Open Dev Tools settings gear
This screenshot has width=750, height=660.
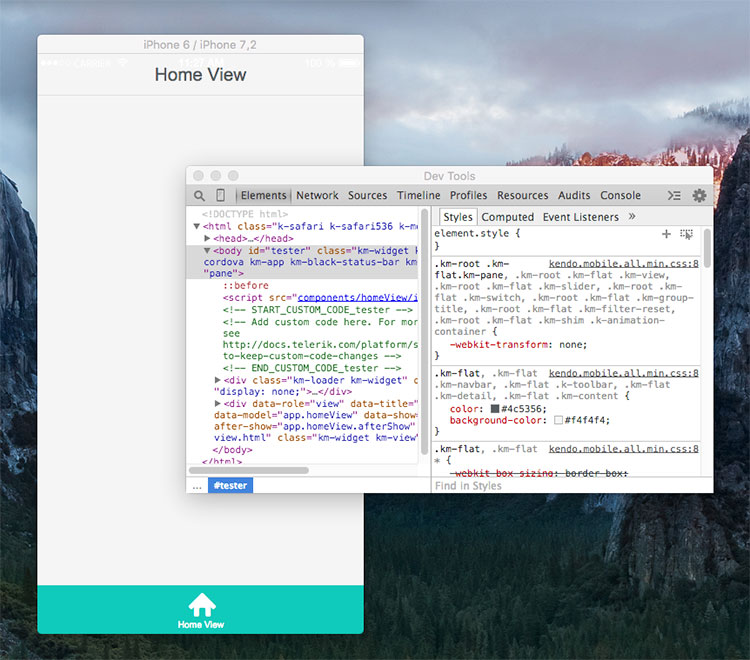pos(699,195)
